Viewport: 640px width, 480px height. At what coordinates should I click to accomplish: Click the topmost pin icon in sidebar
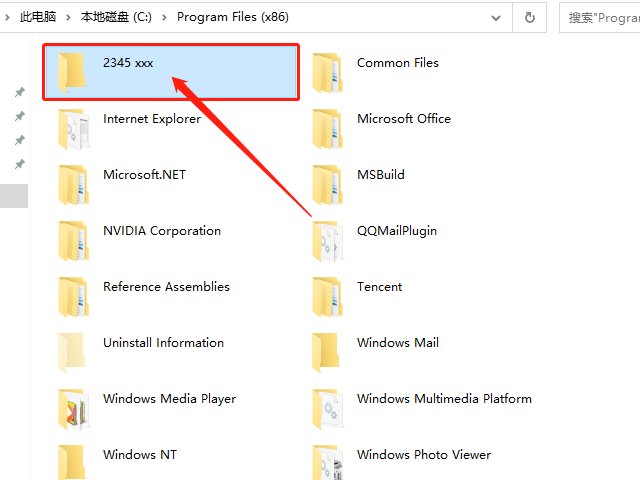click(19, 92)
